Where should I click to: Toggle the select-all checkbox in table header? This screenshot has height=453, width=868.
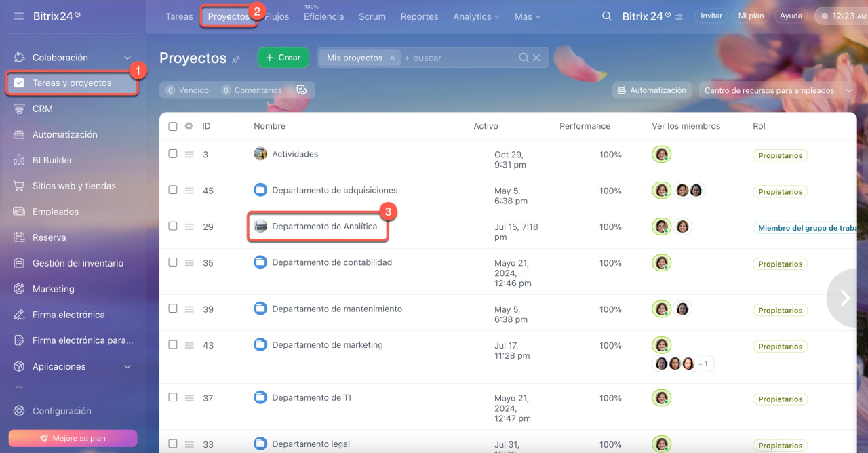[173, 126]
